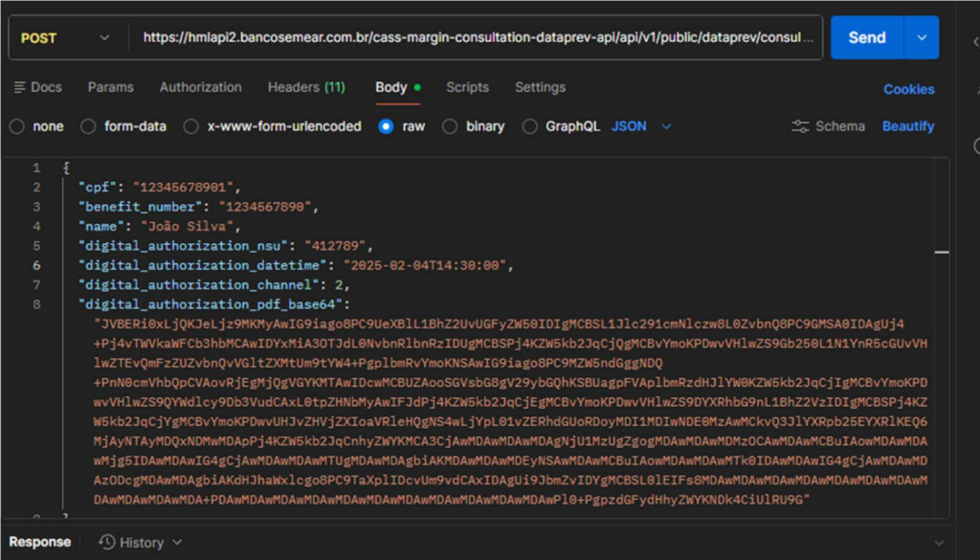The image size is (980, 560).
Task: Click the Schema sliders icon
Action: click(x=800, y=126)
